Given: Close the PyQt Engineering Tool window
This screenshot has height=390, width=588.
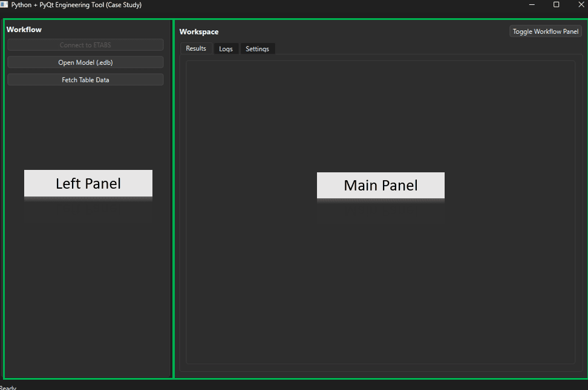Looking at the screenshot, I should 581,4.
